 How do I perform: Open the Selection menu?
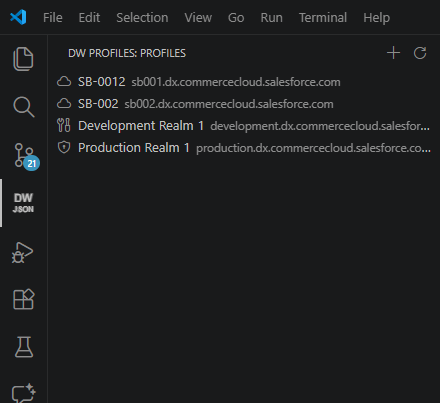point(142,18)
